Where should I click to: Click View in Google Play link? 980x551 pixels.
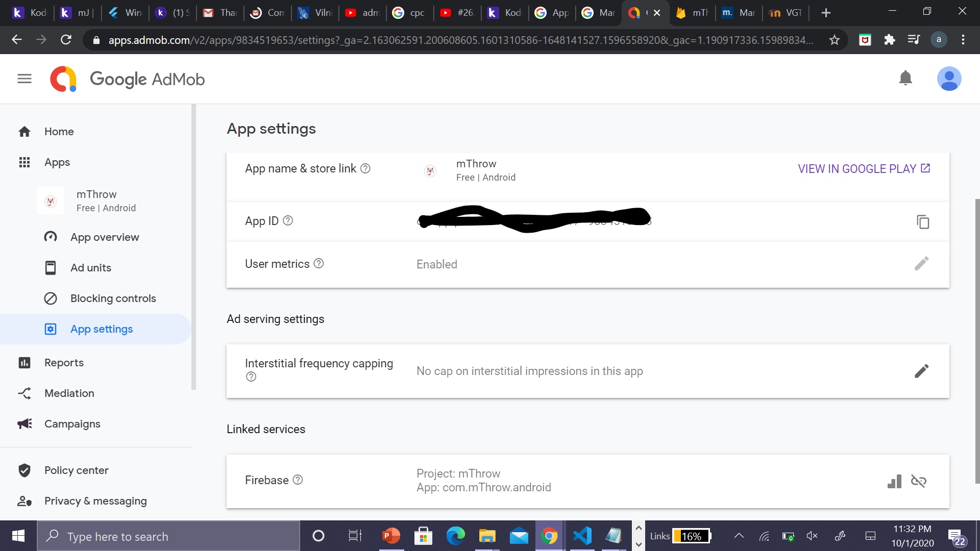pos(864,169)
